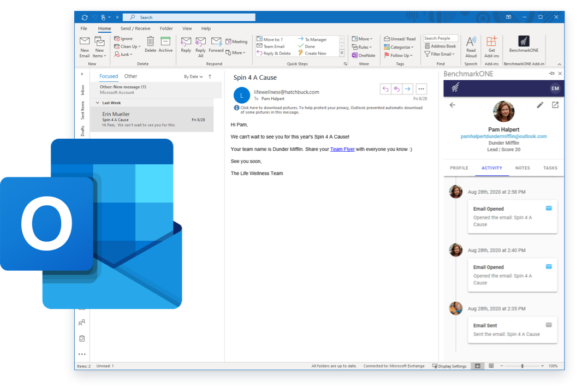Click the OneNote button

point(364,55)
